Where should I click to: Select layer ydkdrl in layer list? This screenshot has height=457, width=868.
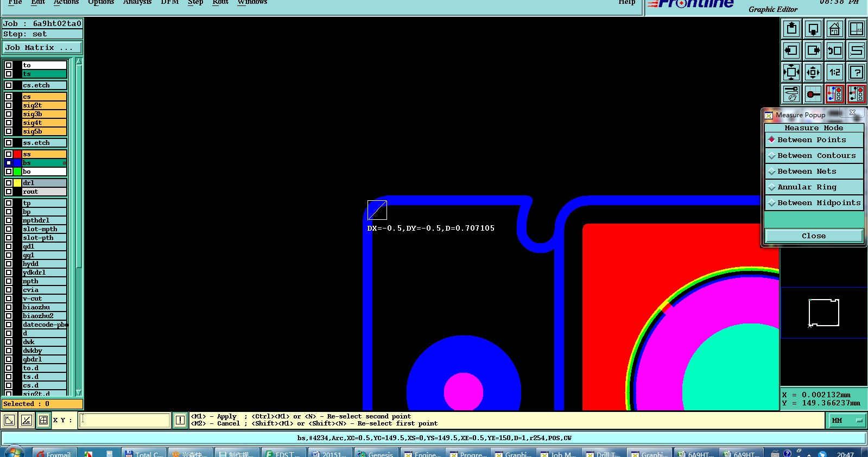(x=45, y=272)
